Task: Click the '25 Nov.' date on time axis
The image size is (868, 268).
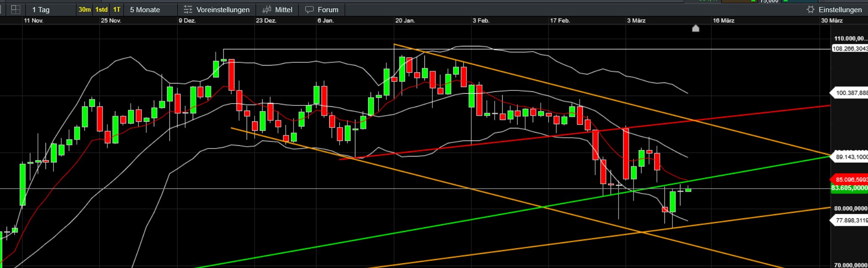Action: coord(111,21)
